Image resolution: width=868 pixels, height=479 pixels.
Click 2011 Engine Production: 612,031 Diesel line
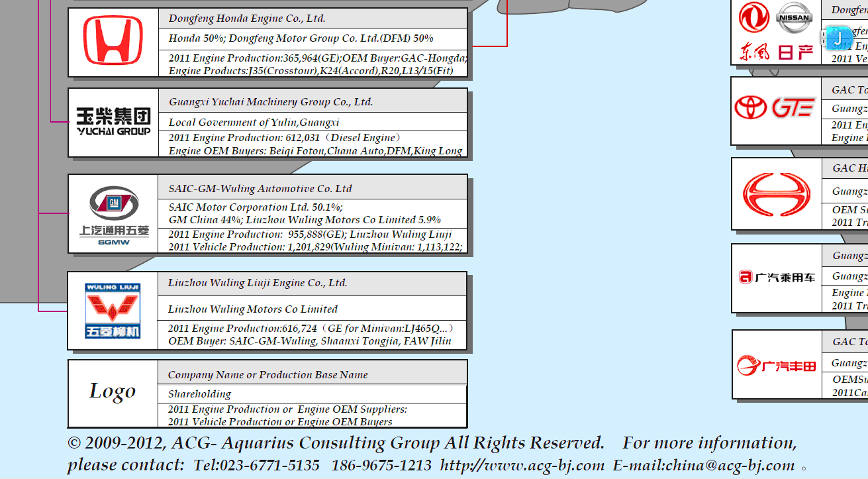pyautogui.click(x=285, y=138)
